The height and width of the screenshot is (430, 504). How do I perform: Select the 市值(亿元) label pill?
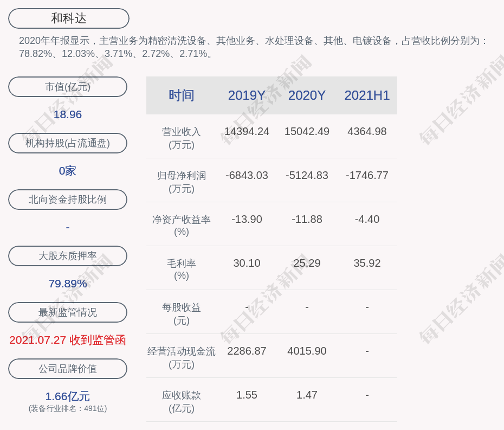pos(68,87)
